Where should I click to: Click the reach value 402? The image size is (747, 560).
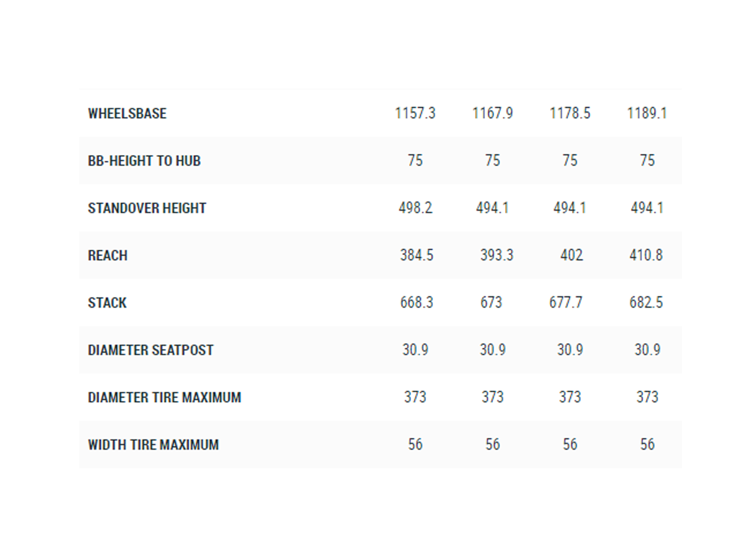pyautogui.click(x=571, y=255)
